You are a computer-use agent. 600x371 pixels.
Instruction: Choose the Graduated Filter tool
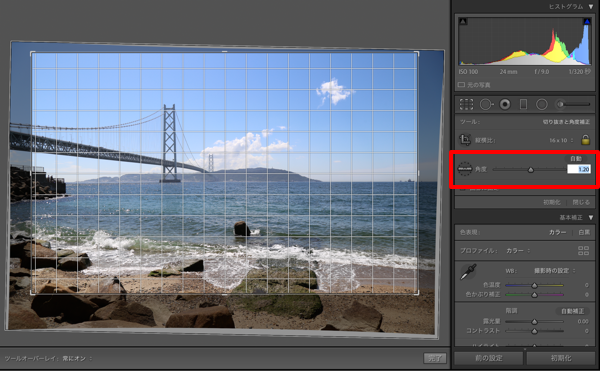pos(523,104)
